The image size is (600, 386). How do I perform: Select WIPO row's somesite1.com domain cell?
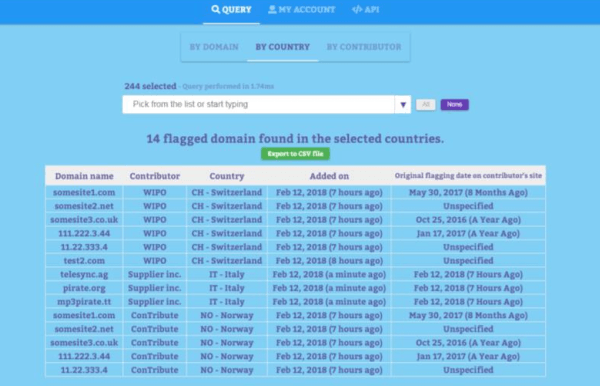click(84, 192)
